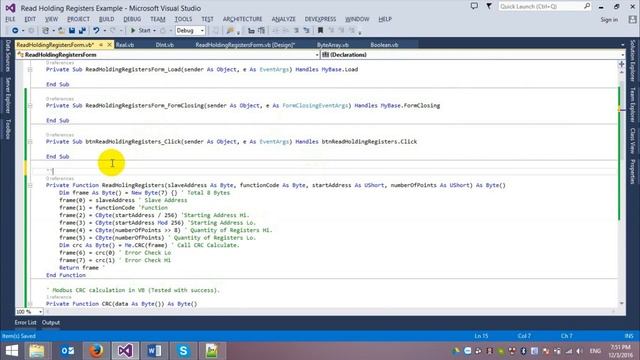Toggle a bookmark with the bookmark icon
Screen dimensions: 640x360
[320, 31]
